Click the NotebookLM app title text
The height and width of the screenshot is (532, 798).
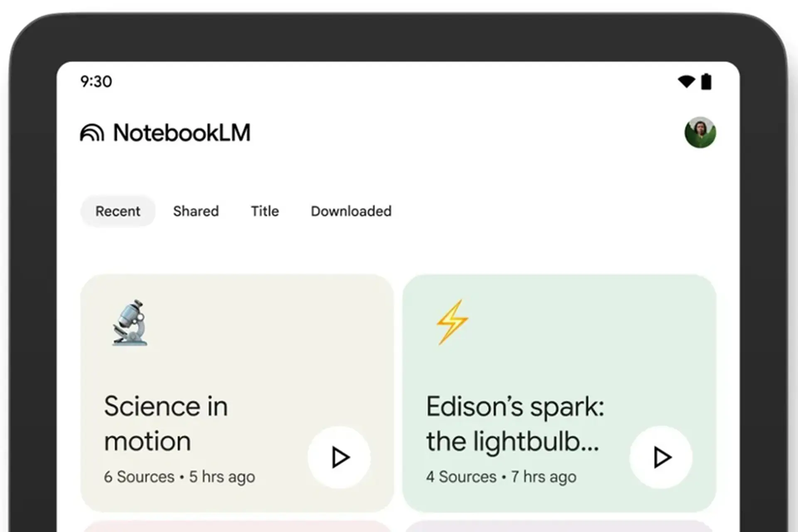point(182,133)
